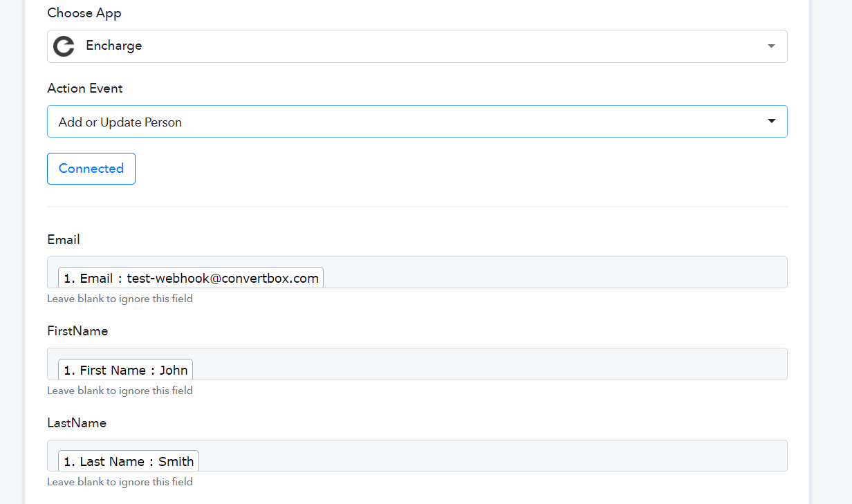
Task: Click the test-webhook@convertbox.com email tag
Action: click(191, 278)
